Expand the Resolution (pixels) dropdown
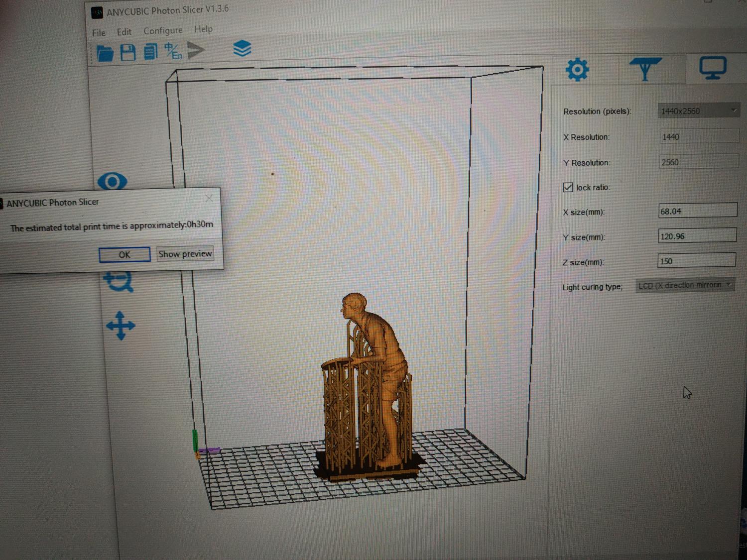The image size is (747, 560). pyautogui.click(x=698, y=111)
